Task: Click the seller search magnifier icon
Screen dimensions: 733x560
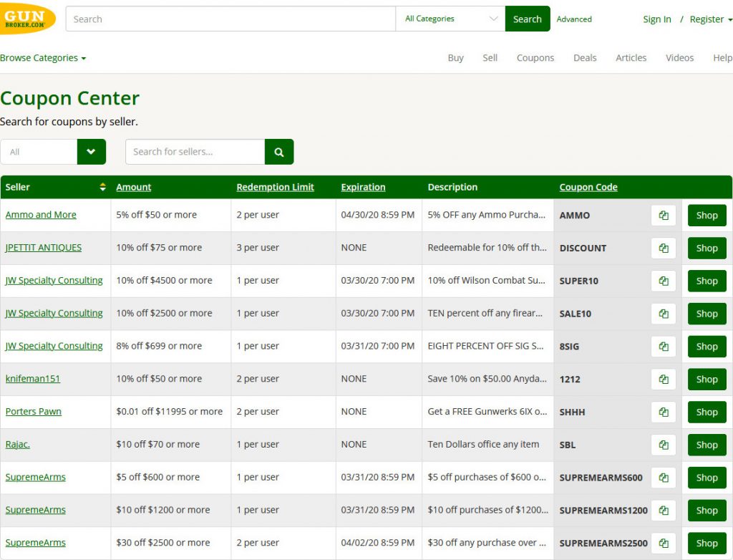Action: click(x=279, y=152)
